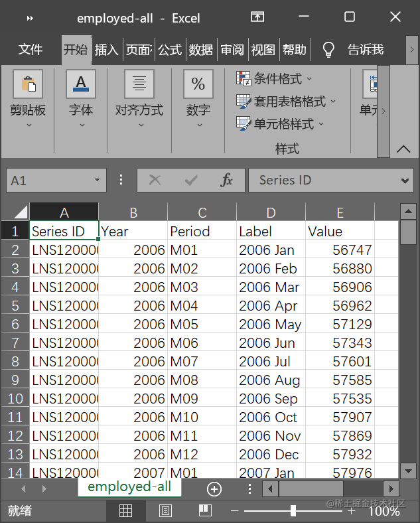This screenshot has width=420, height=523.
Task: Click the horizontal scrollbar left arrow
Action: pos(270,489)
